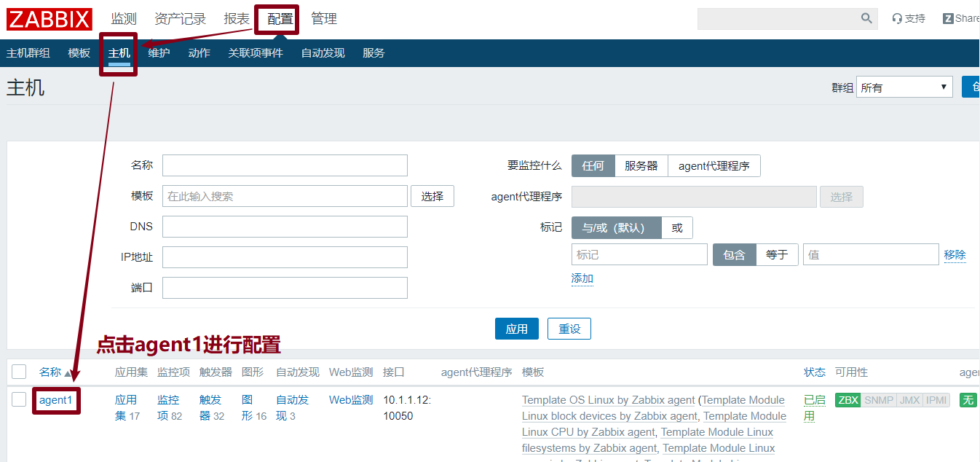Focus the 名称 filter field
Image resolution: width=980 pixels, height=462 pixels.
(285, 165)
